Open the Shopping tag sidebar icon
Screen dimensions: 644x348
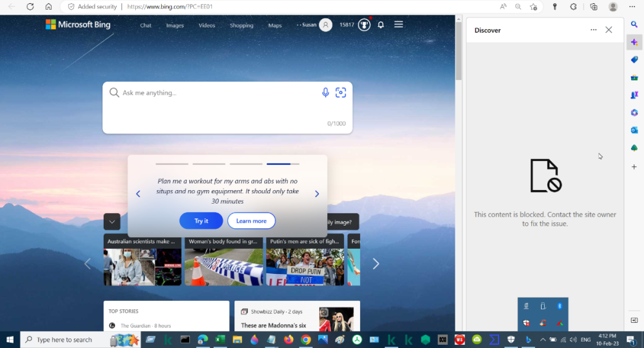pos(634,59)
